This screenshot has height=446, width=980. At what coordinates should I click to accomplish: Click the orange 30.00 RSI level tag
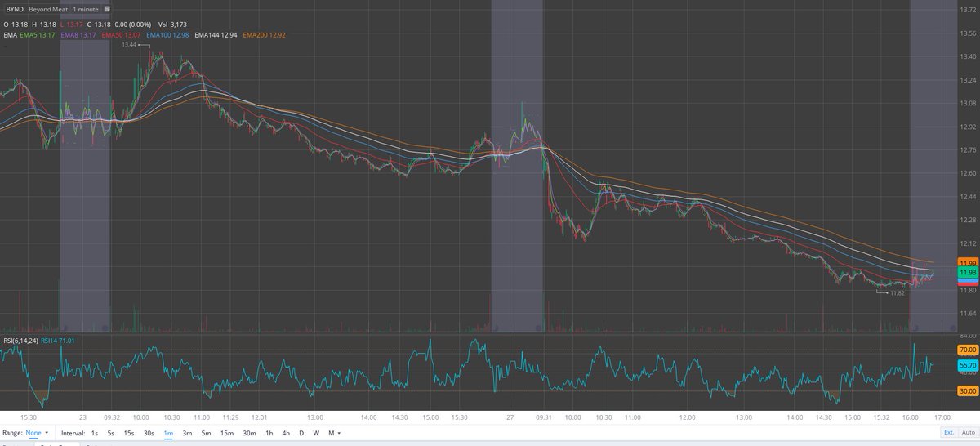point(967,391)
